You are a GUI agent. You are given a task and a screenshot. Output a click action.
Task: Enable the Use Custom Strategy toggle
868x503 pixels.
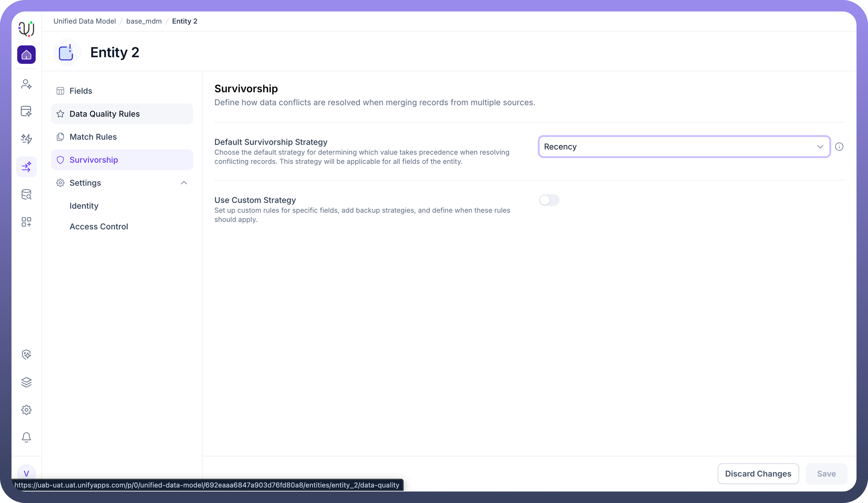pyautogui.click(x=549, y=200)
